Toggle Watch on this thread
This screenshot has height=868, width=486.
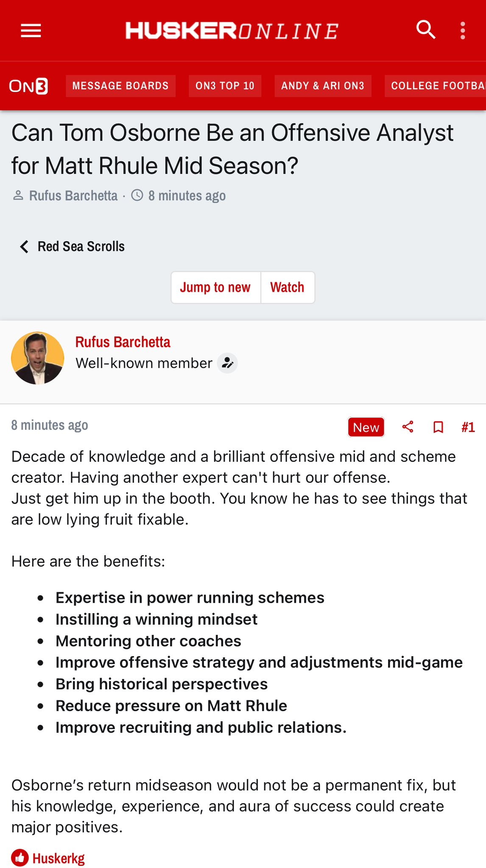[288, 287]
